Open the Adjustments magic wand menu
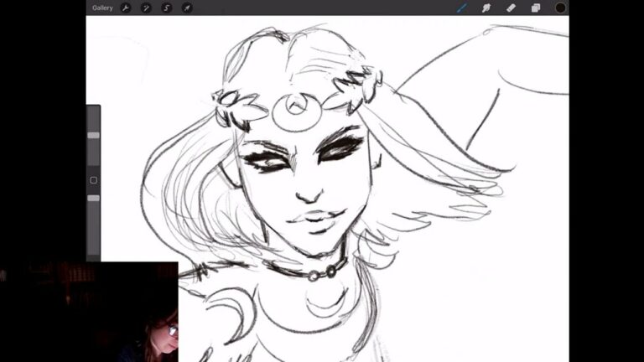644x362 pixels. tap(146, 8)
